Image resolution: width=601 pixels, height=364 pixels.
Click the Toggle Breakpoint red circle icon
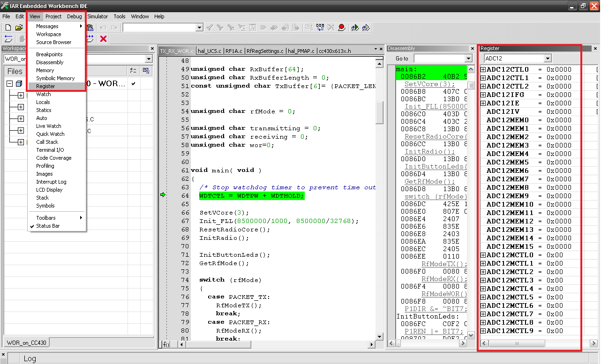point(341,28)
